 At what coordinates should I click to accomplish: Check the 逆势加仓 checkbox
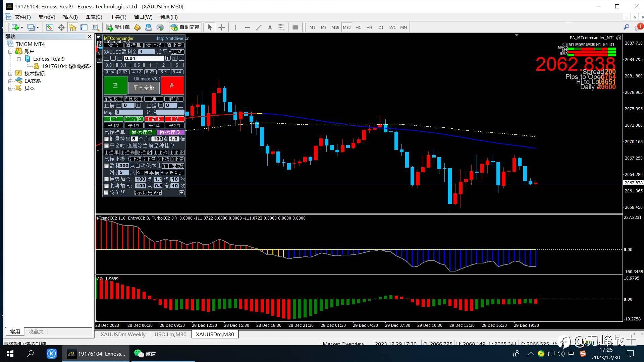click(x=107, y=179)
